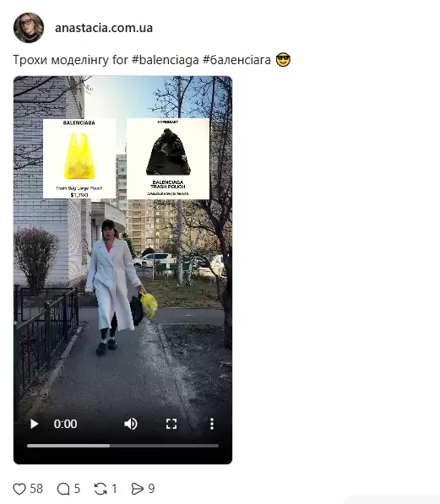The image size is (440, 504).
Task: Open the #баленсіага hashtag
Action: [x=236, y=60]
